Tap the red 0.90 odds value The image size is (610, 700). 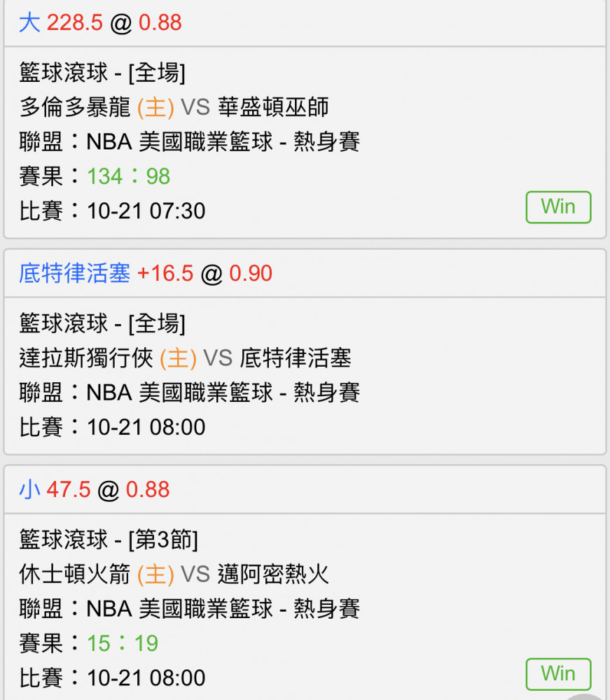tap(251, 273)
